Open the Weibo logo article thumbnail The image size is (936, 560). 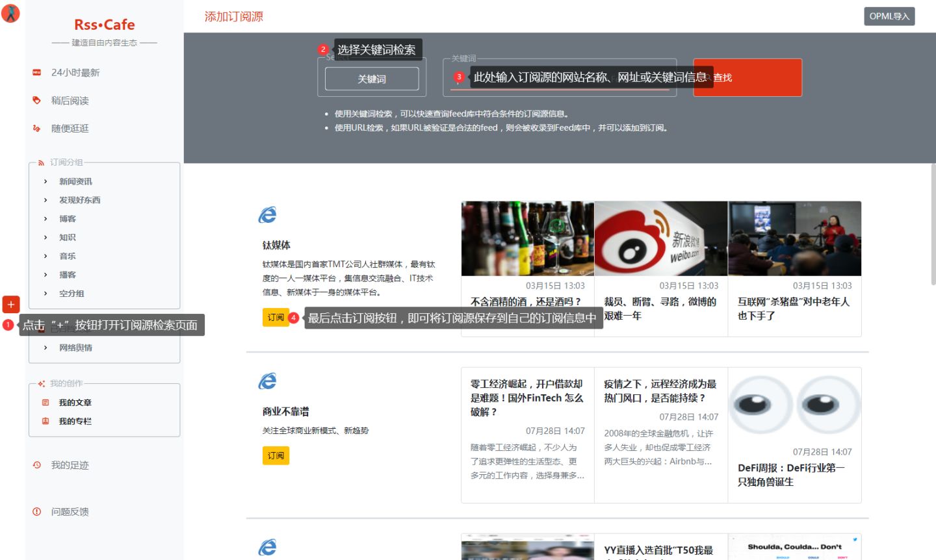660,239
